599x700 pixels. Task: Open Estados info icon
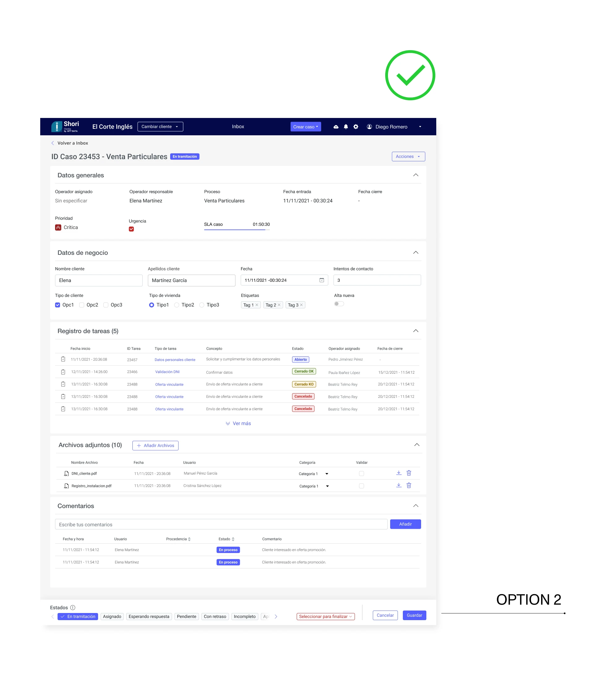coord(73,607)
